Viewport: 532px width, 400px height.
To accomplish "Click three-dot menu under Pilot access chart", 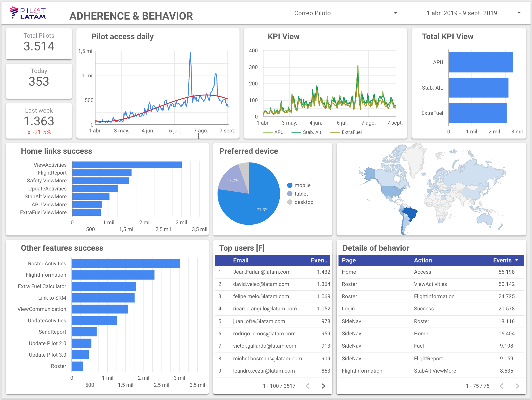I will (199, 136).
